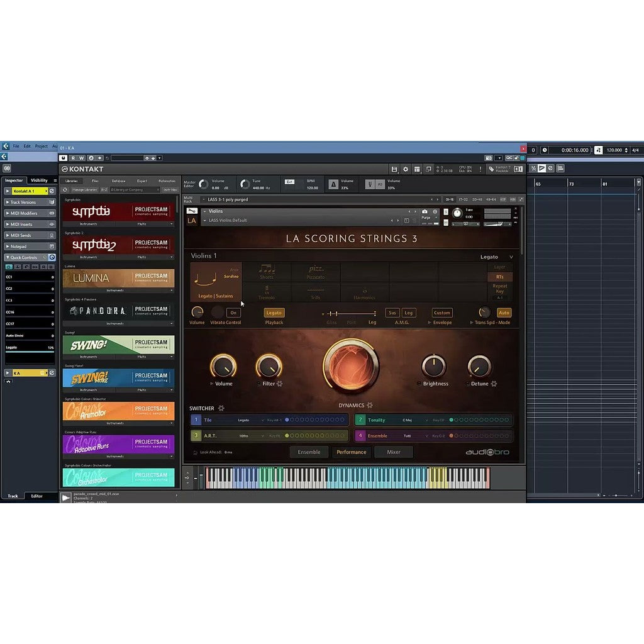The width and height of the screenshot is (644, 644).
Task: Open the Envelope Custom dropdown
Action: (442, 313)
